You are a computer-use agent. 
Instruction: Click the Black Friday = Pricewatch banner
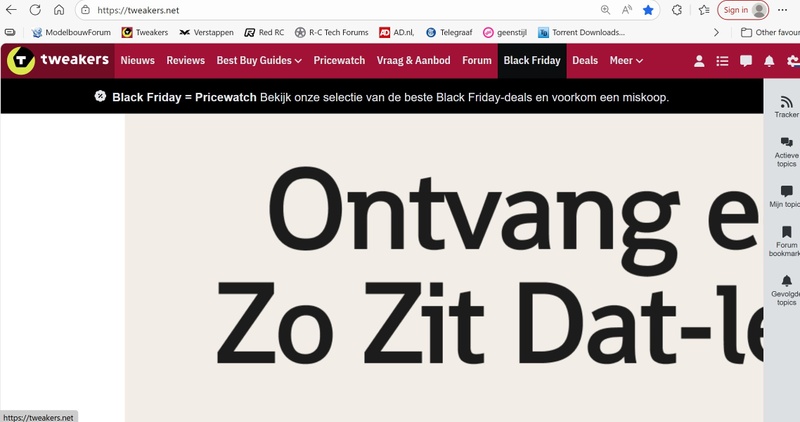click(x=382, y=96)
